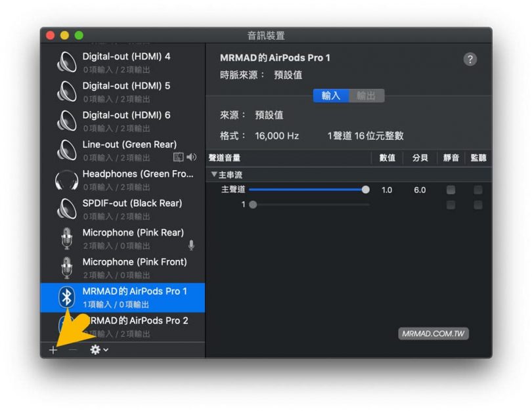The image size is (532, 411).
Task: Click default output speaker badge on Line-out
Action: pyautogui.click(x=191, y=157)
